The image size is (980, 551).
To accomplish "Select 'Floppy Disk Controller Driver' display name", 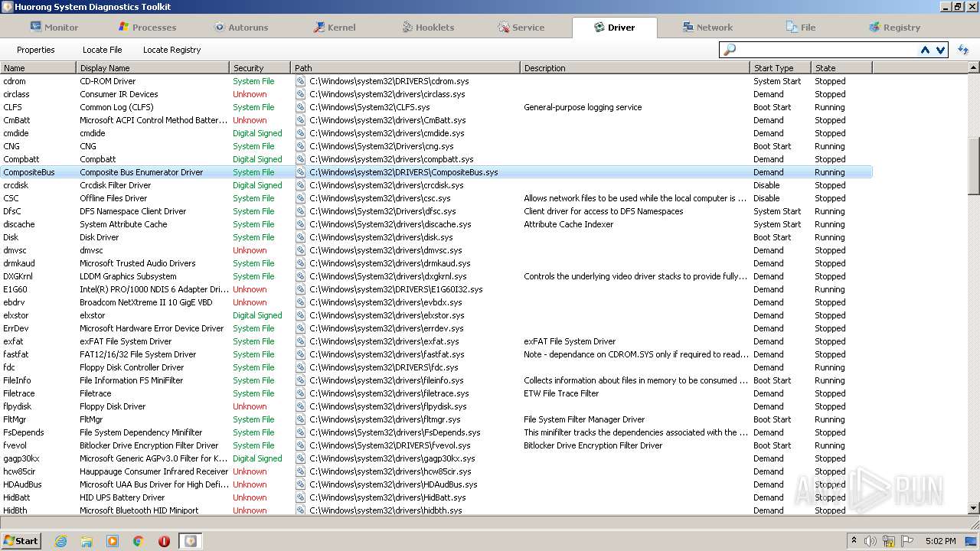I will tap(131, 367).
